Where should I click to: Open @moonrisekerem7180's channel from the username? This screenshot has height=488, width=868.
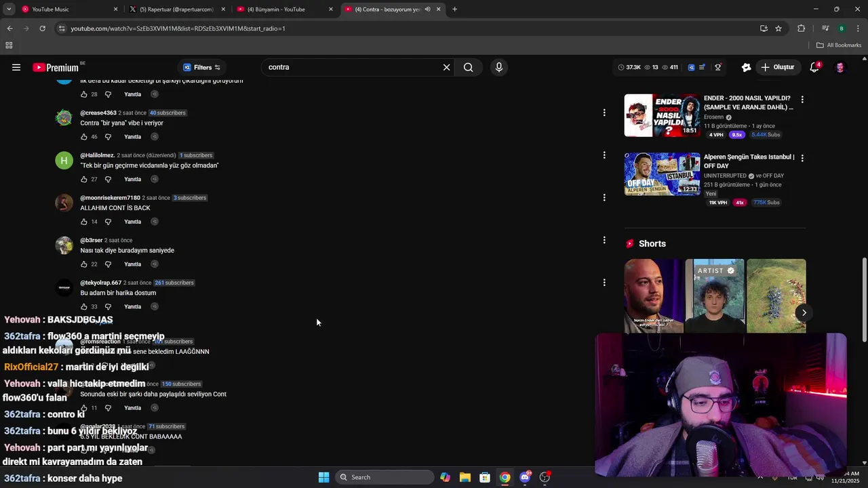110,198
